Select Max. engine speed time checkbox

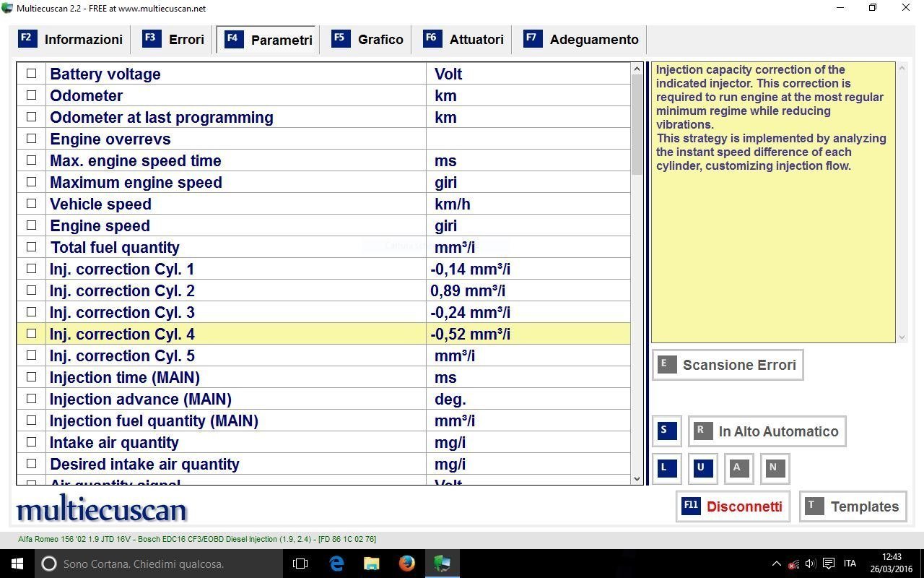[x=31, y=160]
